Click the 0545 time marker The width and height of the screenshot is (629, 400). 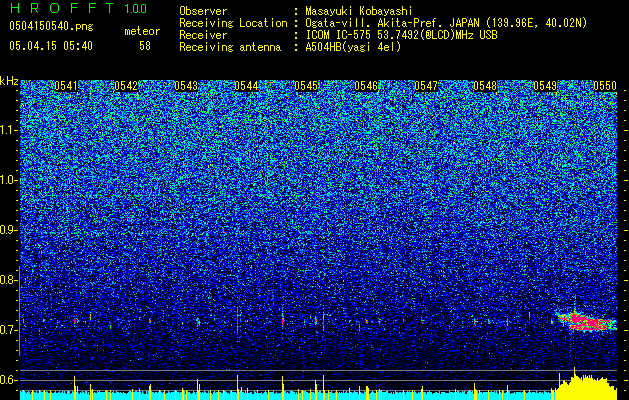pyautogui.click(x=306, y=86)
